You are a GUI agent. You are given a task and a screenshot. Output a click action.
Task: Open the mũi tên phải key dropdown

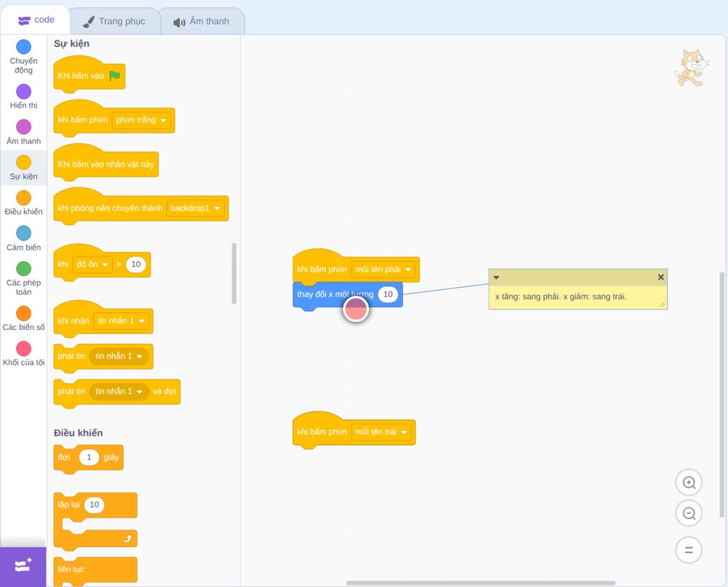click(x=383, y=269)
